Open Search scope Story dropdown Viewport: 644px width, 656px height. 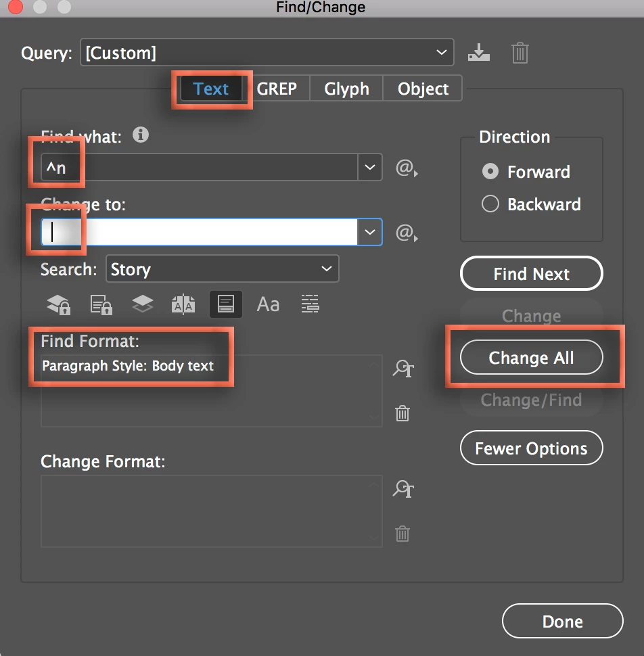[x=222, y=269]
